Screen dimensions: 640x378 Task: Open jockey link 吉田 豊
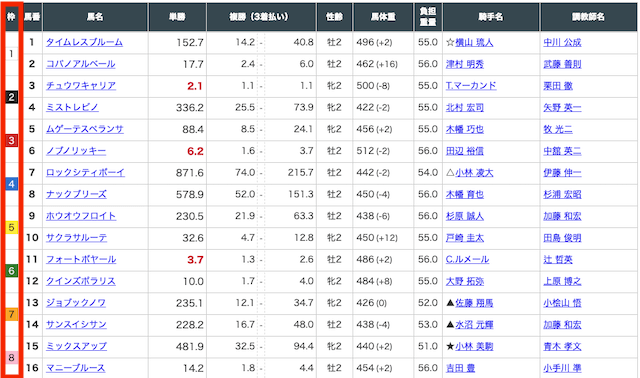(x=460, y=368)
